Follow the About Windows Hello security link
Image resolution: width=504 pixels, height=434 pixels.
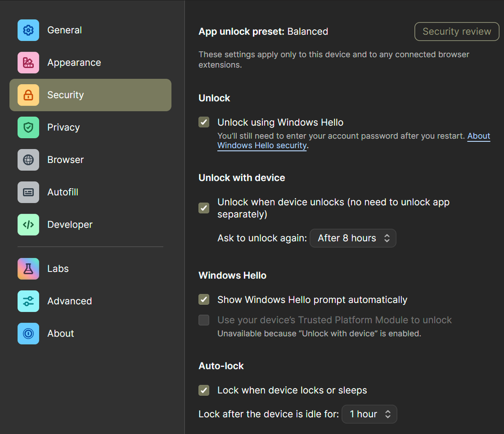click(262, 145)
